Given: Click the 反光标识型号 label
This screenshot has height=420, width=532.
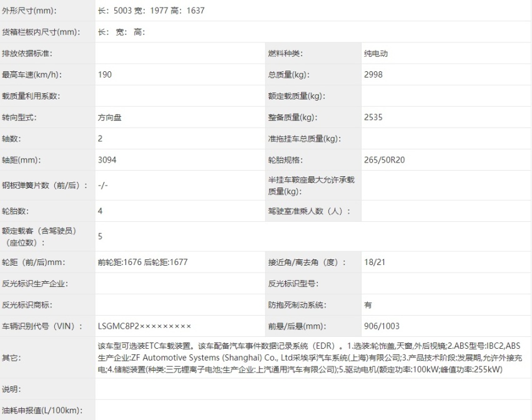Looking at the screenshot, I should click(x=293, y=284).
